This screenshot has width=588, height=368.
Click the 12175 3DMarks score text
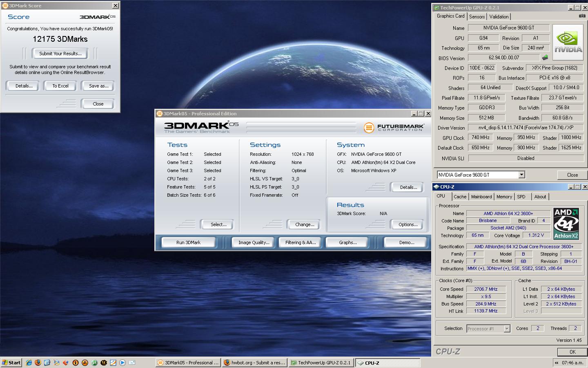tap(60, 39)
